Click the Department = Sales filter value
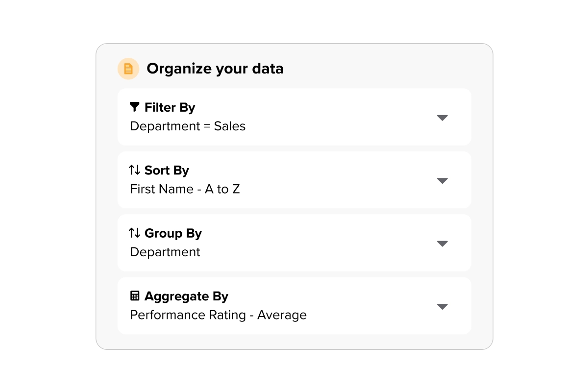Image resolution: width=588 pixels, height=392 pixels. pos(187,126)
